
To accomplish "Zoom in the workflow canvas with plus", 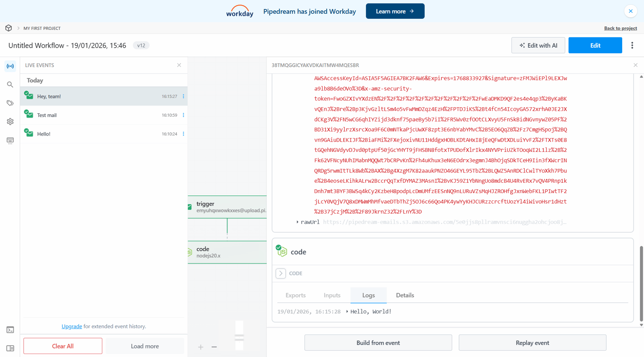I will (200, 347).
